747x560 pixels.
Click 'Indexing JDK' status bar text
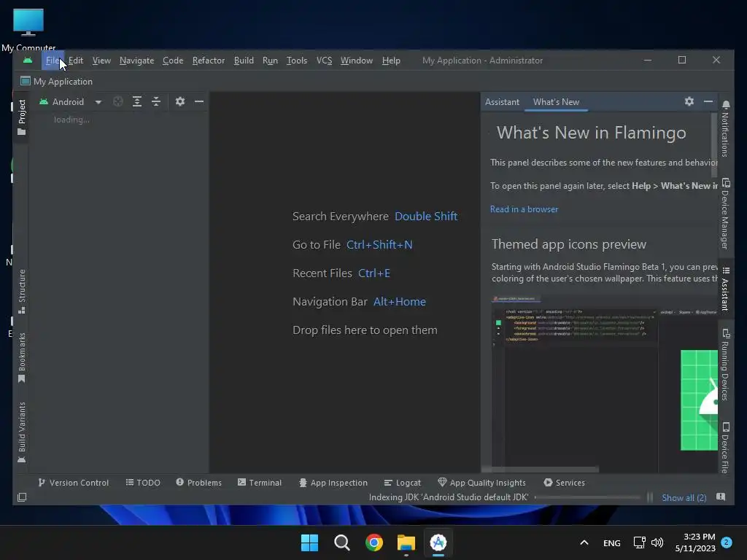[x=449, y=497]
